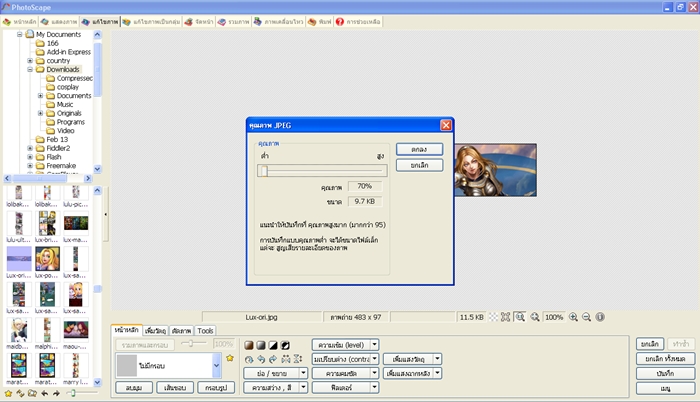Open the brightness, color dropdown arrow
Viewport: 700px width, 402px height.
coord(303,387)
